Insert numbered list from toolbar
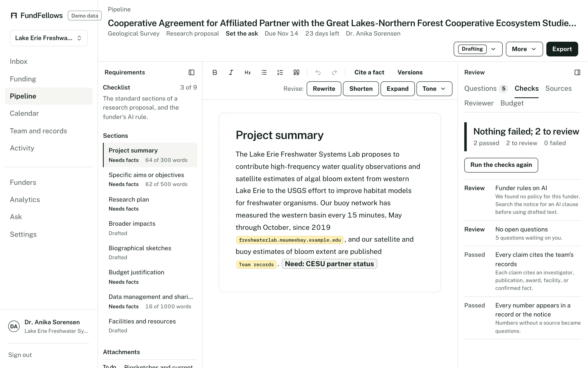The image size is (588, 368). (x=280, y=72)
